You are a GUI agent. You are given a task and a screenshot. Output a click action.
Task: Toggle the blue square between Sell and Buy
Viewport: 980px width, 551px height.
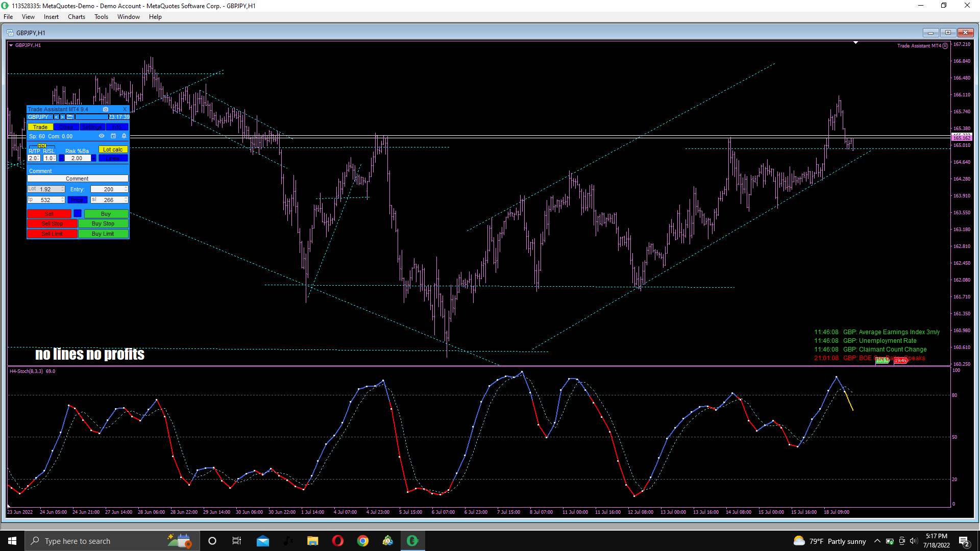(78, 213)
